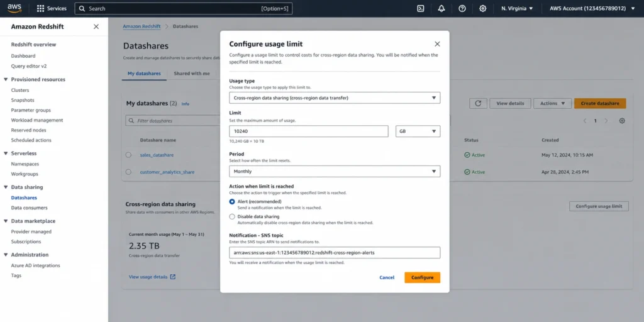Open the Usage type dropdown
The image size is (644, 322).
pos(335,97)
